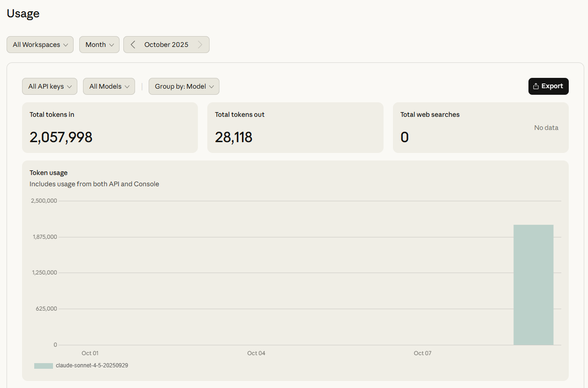Viewport: 588px width, 388px height.
Task: Click the Oct 01 axis label
Action: pyautogui.click(x=90, y=353)
